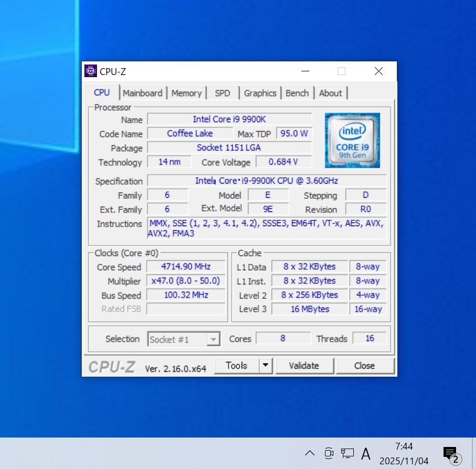View the About tab
Viewport: 476px width, 469px height.
pos(330,93)
